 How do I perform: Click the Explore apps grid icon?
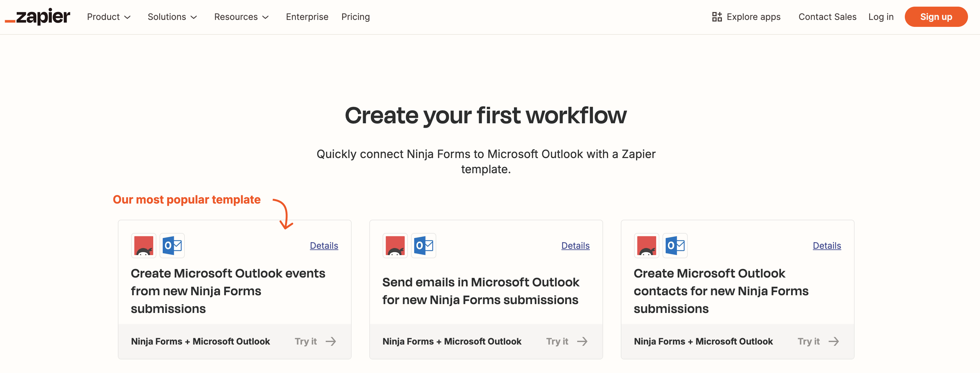[717, 17]
